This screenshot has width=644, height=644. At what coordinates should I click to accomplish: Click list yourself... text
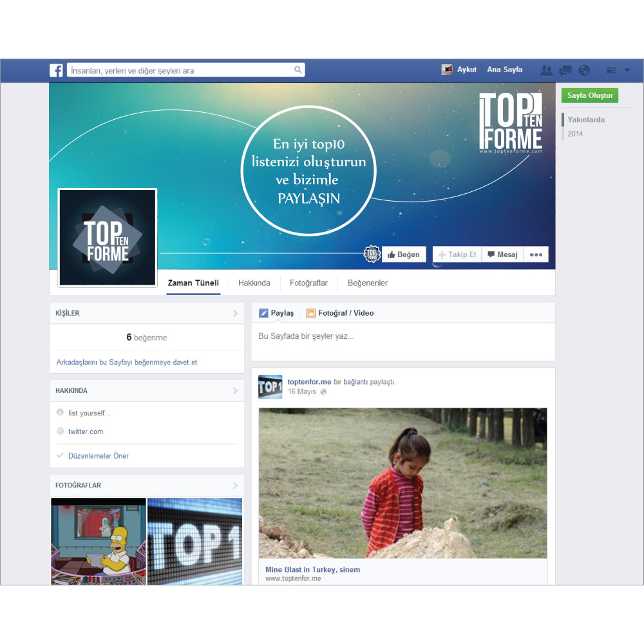click(89, 413)
